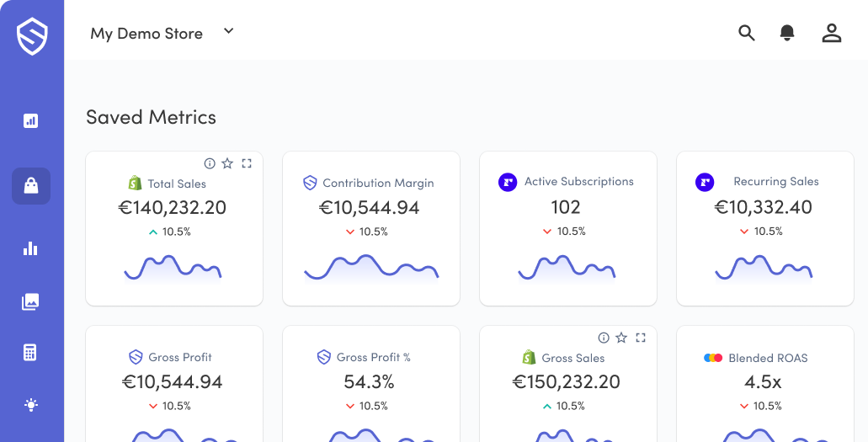The height and width of the screenshot is (442, 868).
Task: Open the Active Subscriptions metric card
Action: point(567,228)
